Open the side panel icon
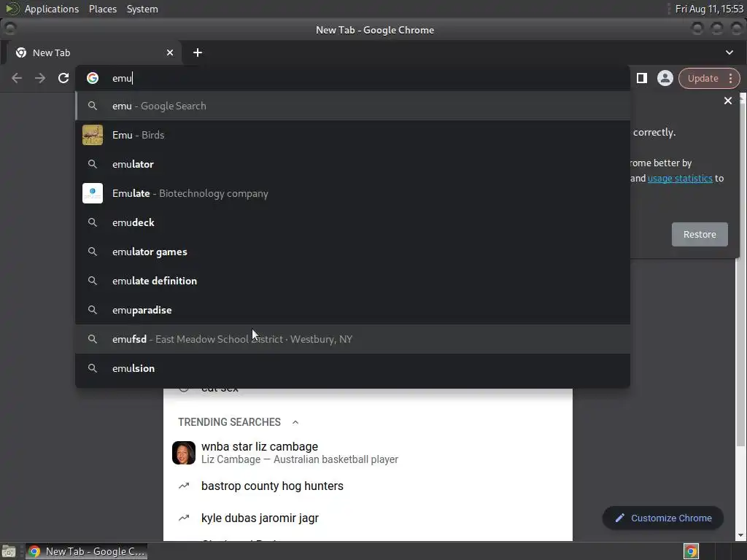 click(x=642, y=78)
